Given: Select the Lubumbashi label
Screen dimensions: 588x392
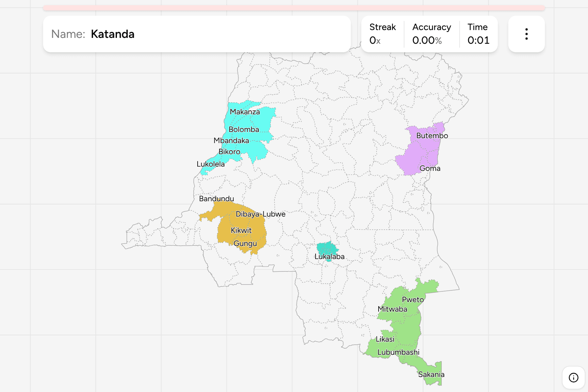Looking at the screenshot, I should (x=399, y=352).
